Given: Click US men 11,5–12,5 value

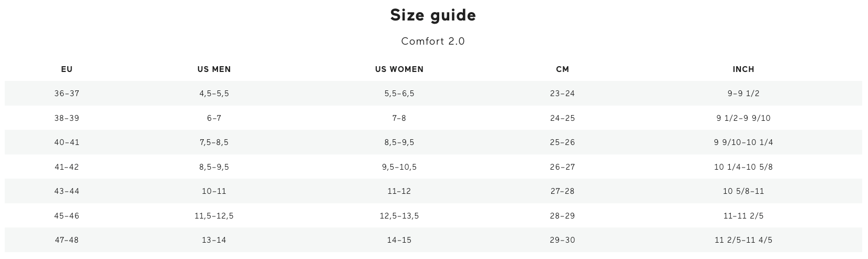Looking at the screenshot, I should click(214, 216).
